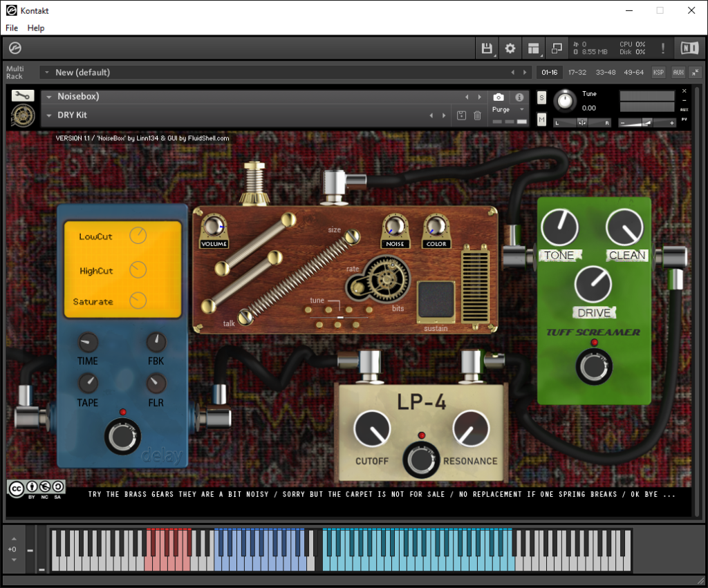
Task: Go to the snapshot before DRY Kit
Action: [x=431, y=115]
